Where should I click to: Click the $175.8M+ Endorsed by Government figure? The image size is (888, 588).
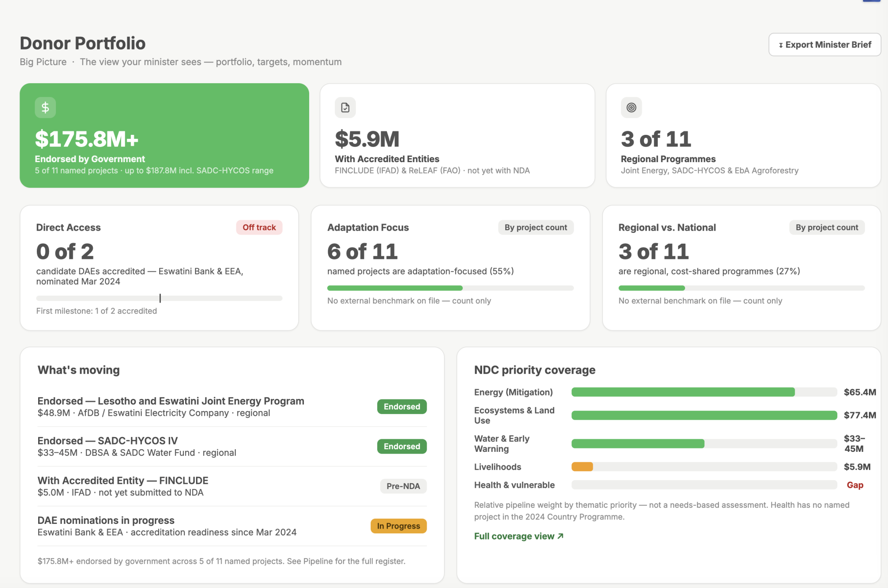pyautogui.click(x=87, y=139)
